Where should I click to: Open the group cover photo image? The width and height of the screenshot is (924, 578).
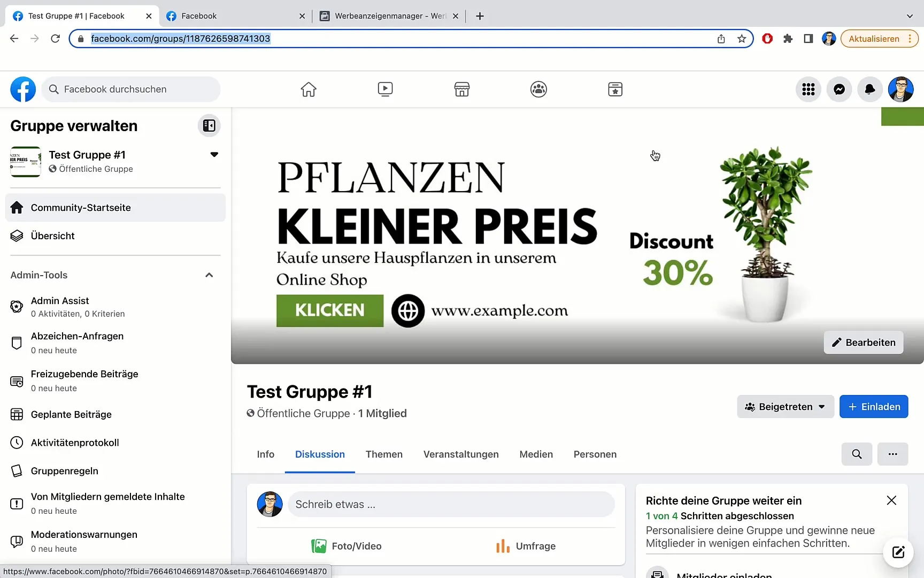click(577, 235)
